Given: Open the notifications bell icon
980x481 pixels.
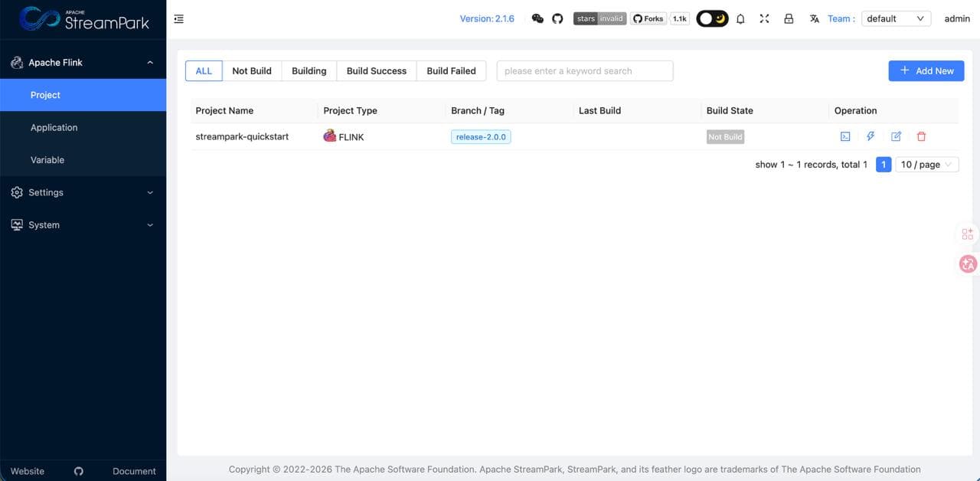Looking at the screenshot, I should (x=740, y=18).
